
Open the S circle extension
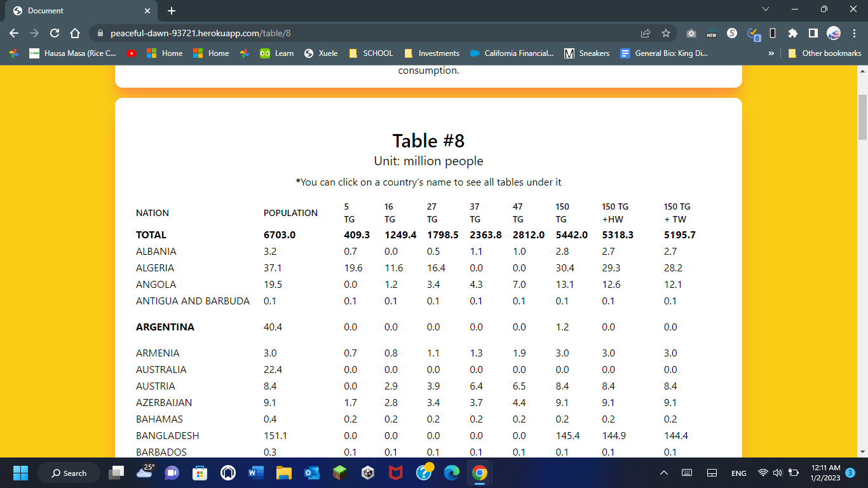[732, 33]
